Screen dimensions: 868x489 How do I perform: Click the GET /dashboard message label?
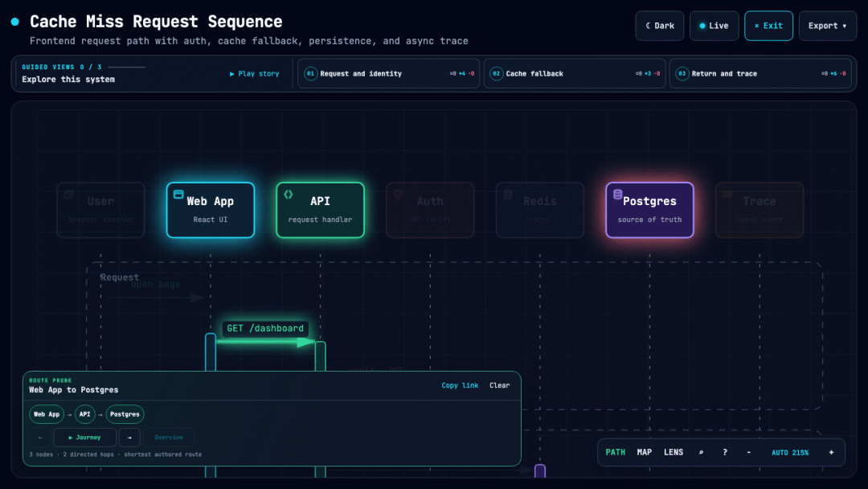(x=265, y=328)
